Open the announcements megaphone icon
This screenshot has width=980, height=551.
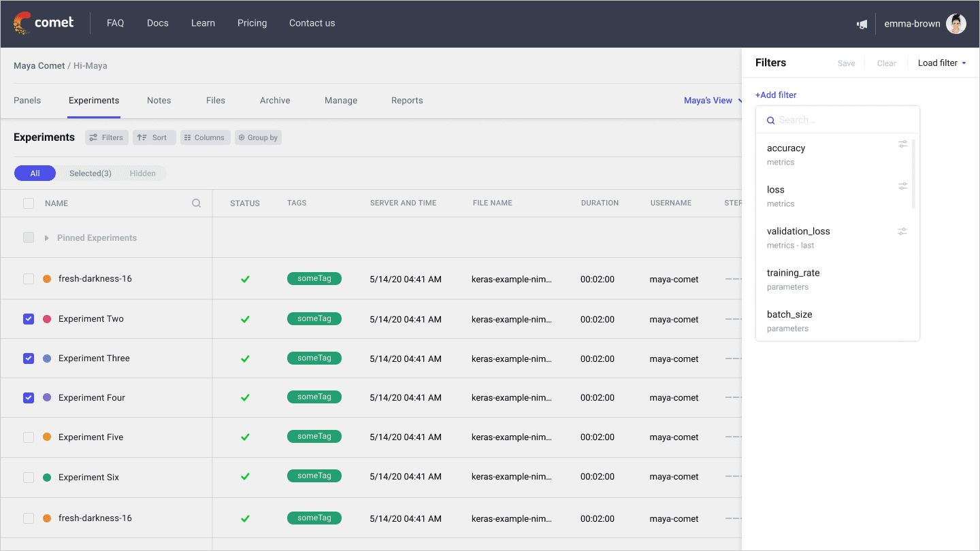[862, 23]
